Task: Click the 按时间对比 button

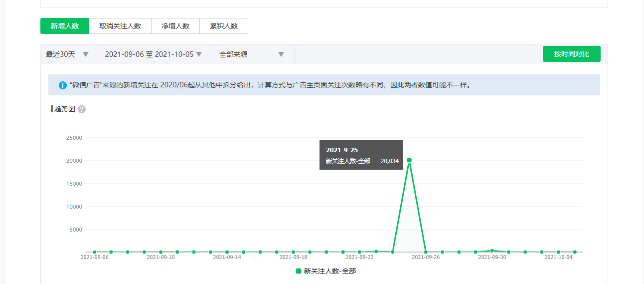Action: tap(571, 54)
